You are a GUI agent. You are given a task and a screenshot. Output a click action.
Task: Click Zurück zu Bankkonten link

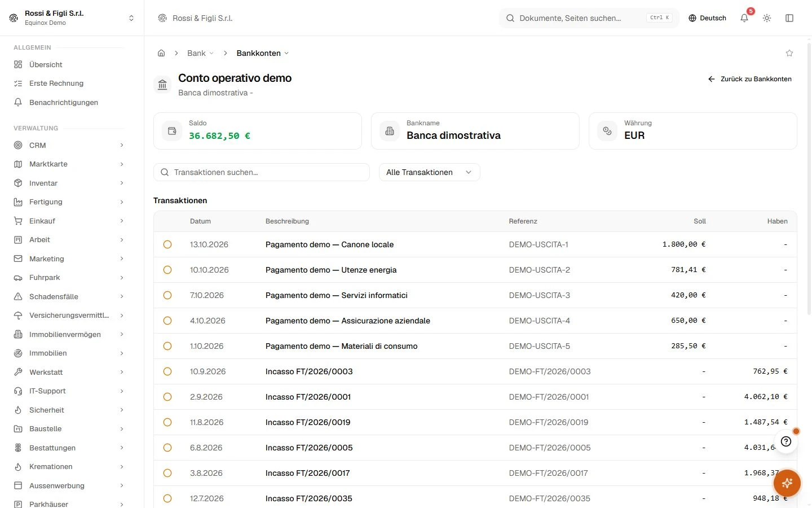pyautogui.click(x=750, y=79)
